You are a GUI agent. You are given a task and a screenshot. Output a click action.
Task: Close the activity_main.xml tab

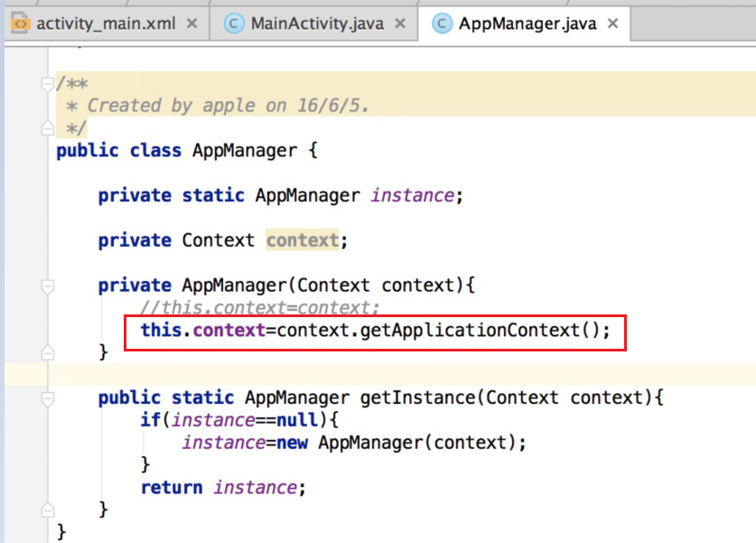[x=191, y=23]
